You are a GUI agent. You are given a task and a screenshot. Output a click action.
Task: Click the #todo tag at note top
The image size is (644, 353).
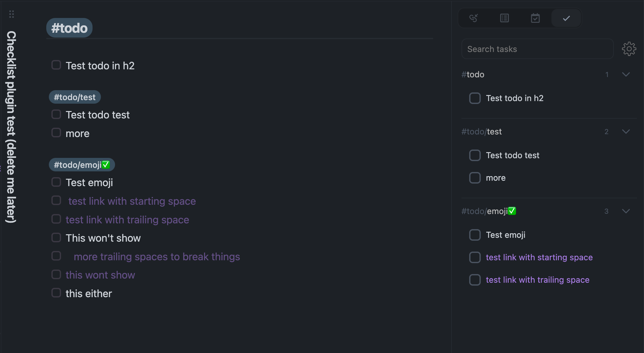click(69, 28)
